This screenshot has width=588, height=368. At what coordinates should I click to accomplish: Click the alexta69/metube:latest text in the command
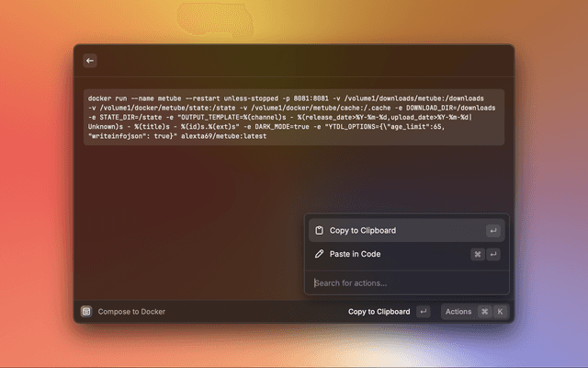(219, 136)
